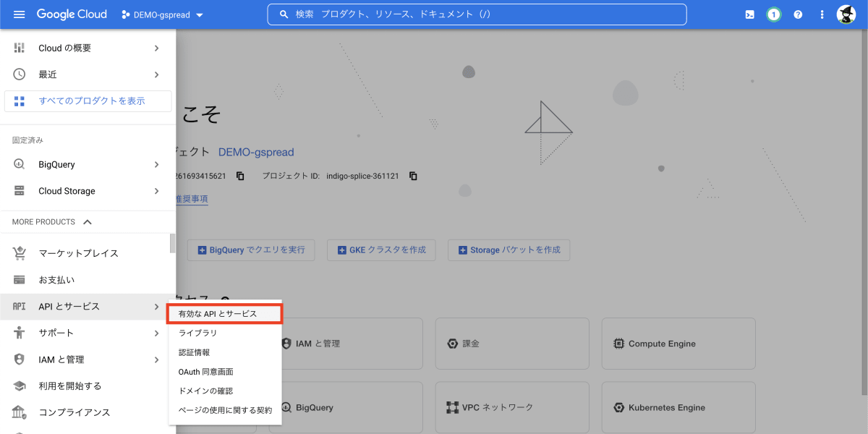The image size is (868, 434).
Task: Expand the BigQuery submenu arrow
Action: click(157, 164)
